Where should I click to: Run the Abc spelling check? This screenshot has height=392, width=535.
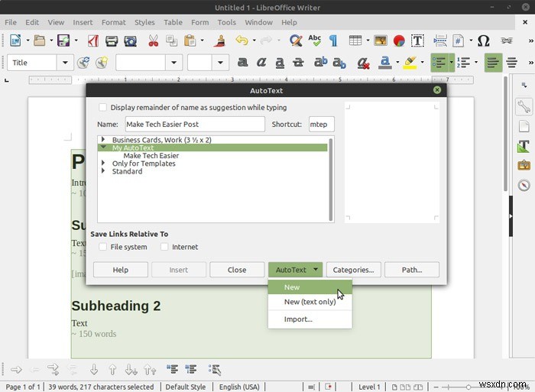(315, 40)
